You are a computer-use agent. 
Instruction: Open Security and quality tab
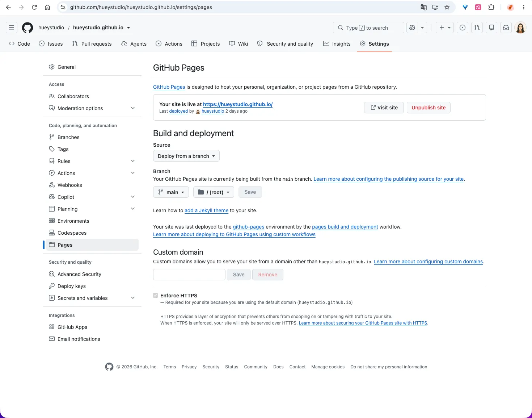coord(285,44)
